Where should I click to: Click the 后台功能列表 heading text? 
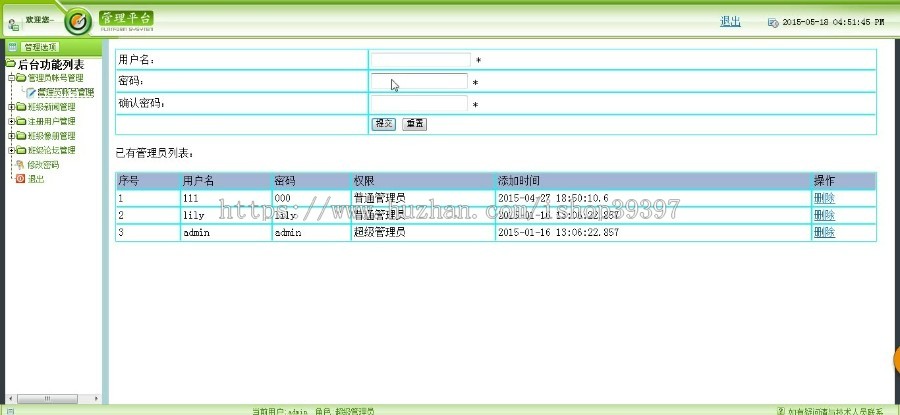[x=51, y=64]
